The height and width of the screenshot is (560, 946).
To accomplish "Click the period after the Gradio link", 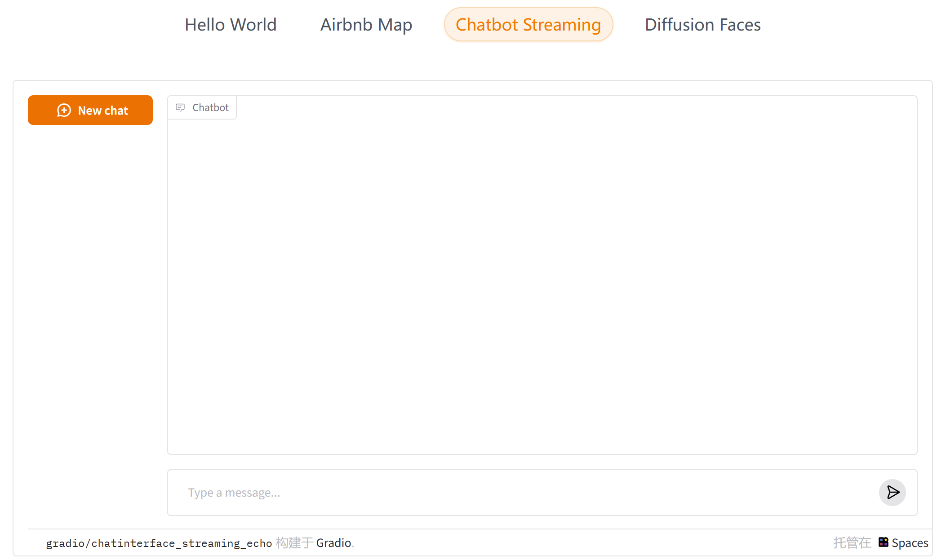I will click(x=353, y=544).
